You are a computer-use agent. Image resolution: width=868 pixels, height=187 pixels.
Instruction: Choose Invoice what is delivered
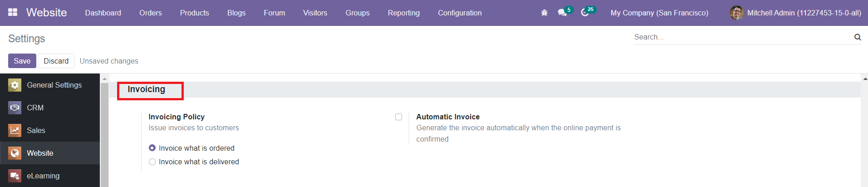tap(152, 162)
